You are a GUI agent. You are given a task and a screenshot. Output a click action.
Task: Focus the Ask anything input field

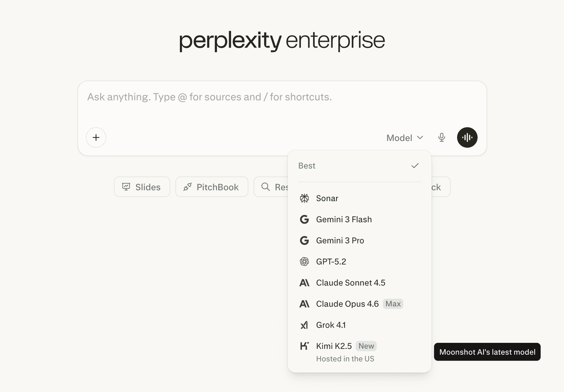click(x=282, y=102)
